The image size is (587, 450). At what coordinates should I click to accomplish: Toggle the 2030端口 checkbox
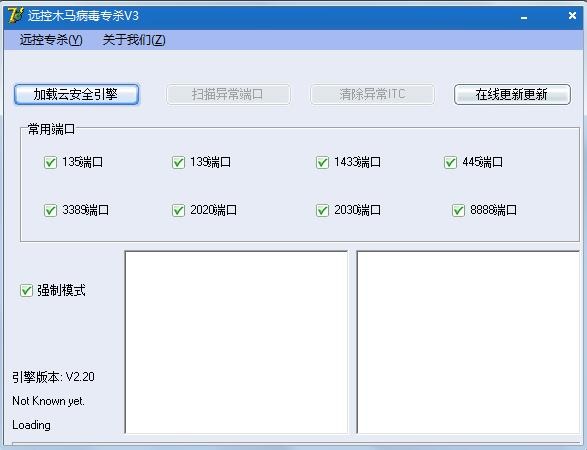pyautogui.click(x=322, y=210)
